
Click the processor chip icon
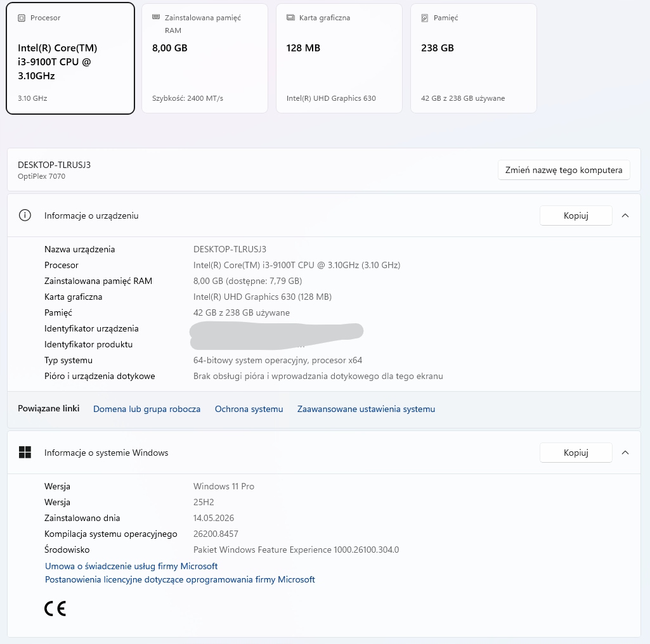[x=22, y=18]
